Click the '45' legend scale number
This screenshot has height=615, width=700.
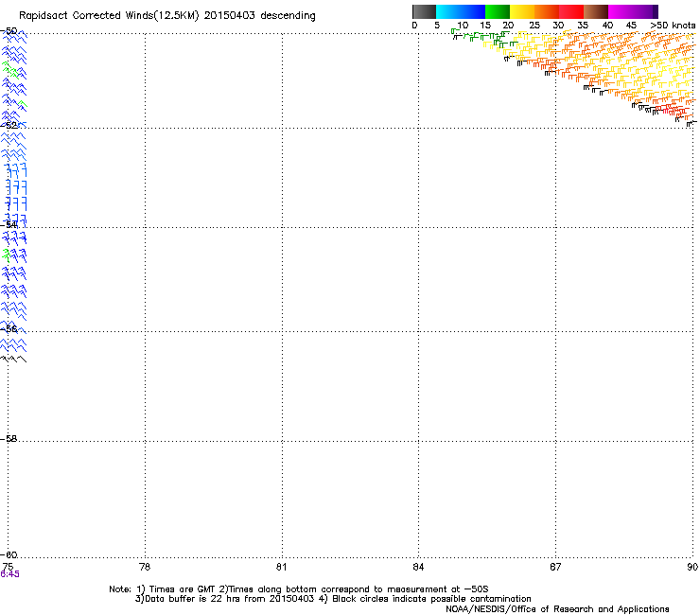pos(631,26)
